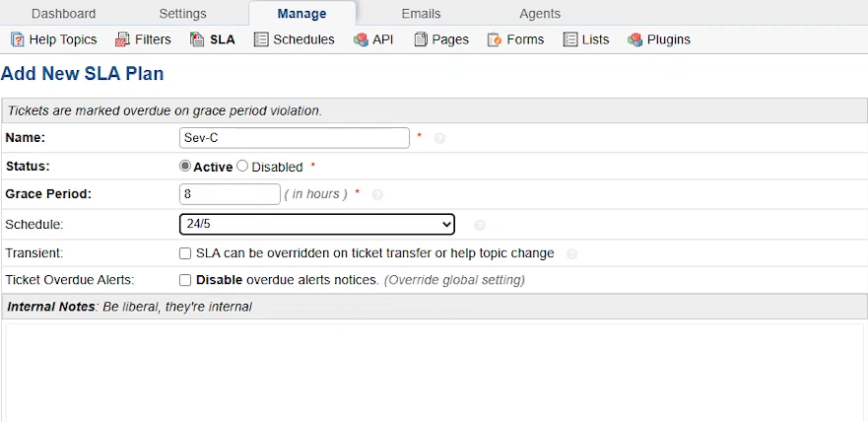Click the Help Topics icon
The image size is (868, 422).
18,39
